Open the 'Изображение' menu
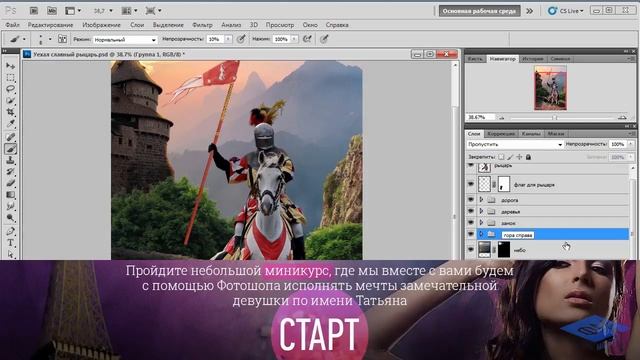The image size is (640, 360). coord(101,25)
